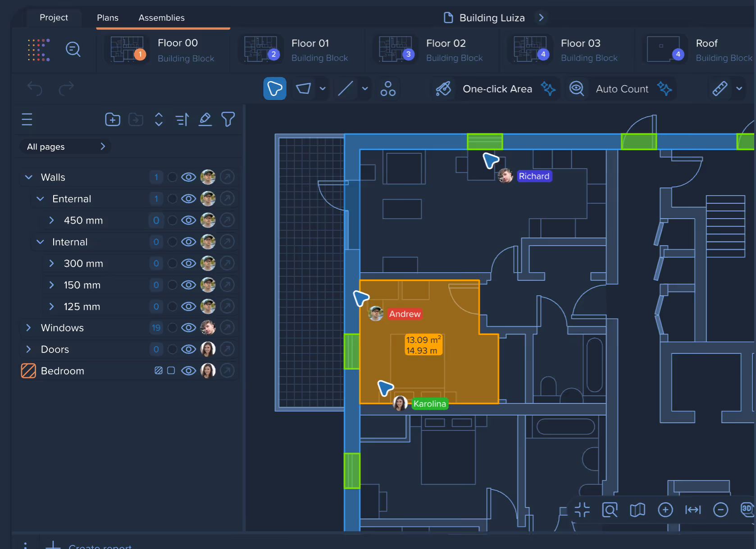This screenshot has width=756, height=549.
Task: Hide the Windows measurements
Action: click(188, 328)
